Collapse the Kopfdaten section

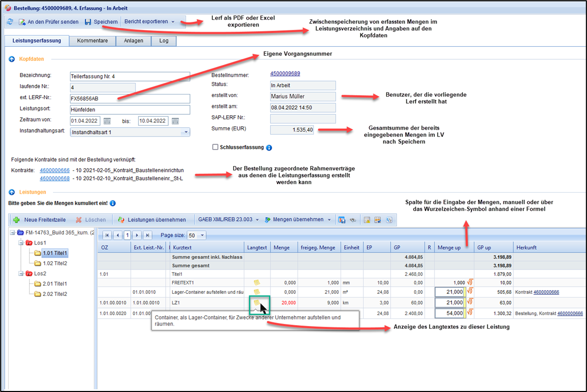click(11, 59)
